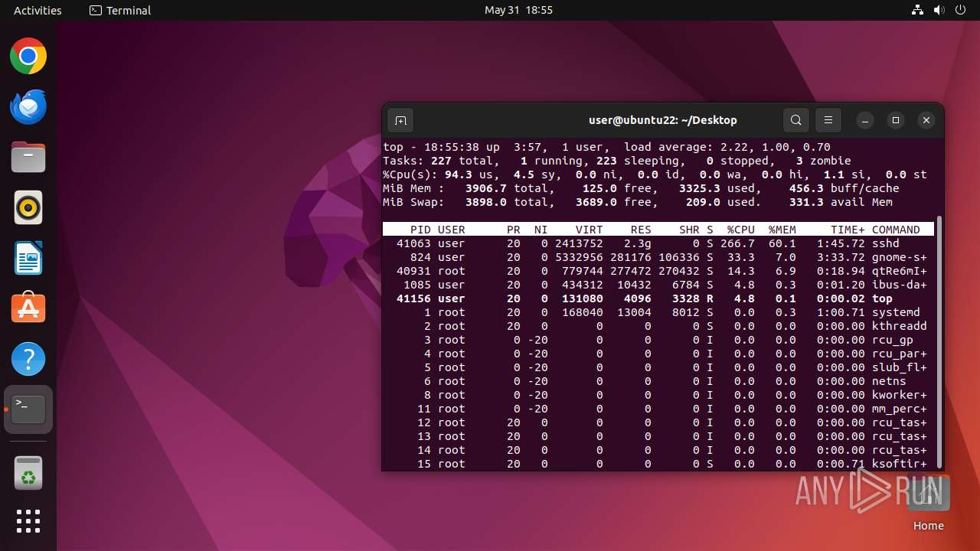
Task: Click the ksoftir+ process row
Action: [658, 464]
